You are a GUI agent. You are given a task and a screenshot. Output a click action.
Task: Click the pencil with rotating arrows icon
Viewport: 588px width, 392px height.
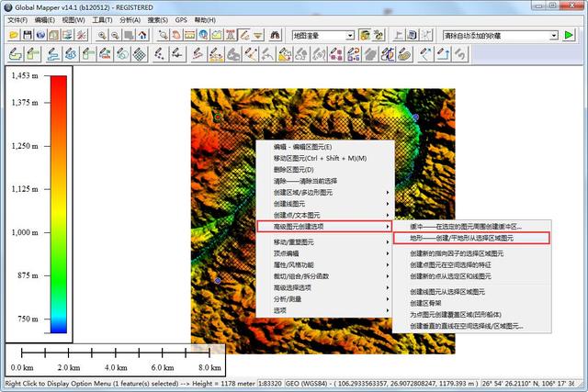point(353,54)
